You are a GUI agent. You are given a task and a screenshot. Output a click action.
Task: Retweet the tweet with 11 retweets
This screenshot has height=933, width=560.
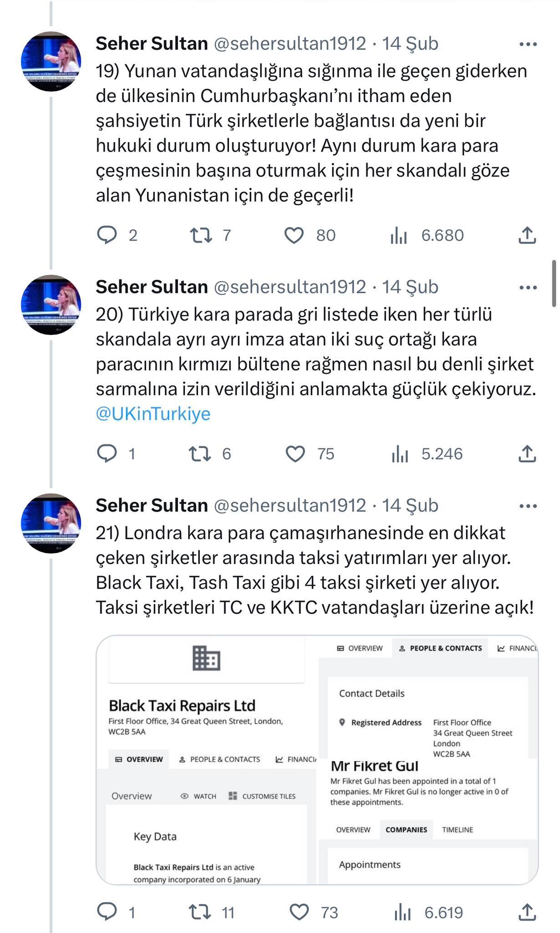point(201,912)
